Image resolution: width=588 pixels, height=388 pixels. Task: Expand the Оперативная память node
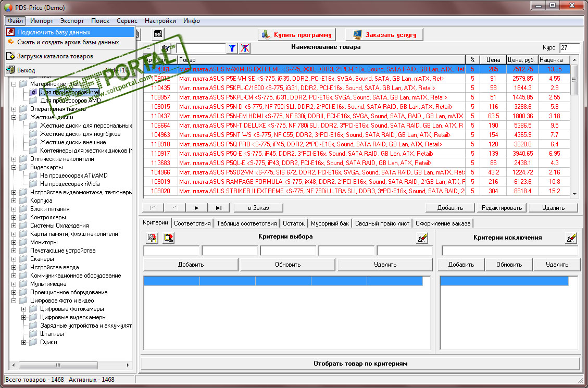pyautogui.click(x=14, y=109)
